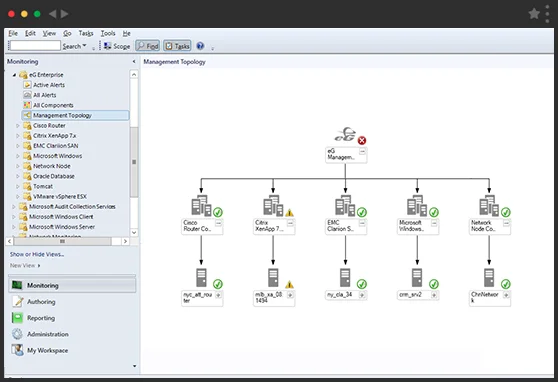Select All Components view

coord(53,105)
